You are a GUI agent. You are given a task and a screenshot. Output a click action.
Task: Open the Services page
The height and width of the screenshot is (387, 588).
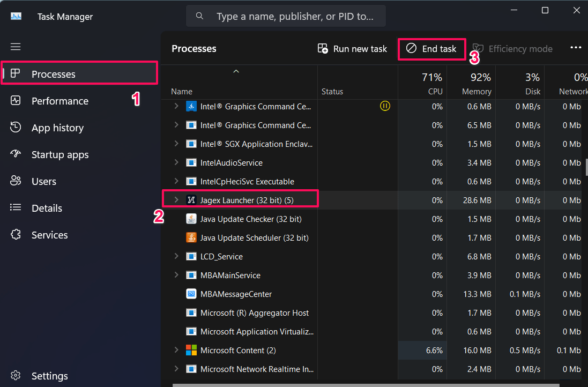pos(80,235)
